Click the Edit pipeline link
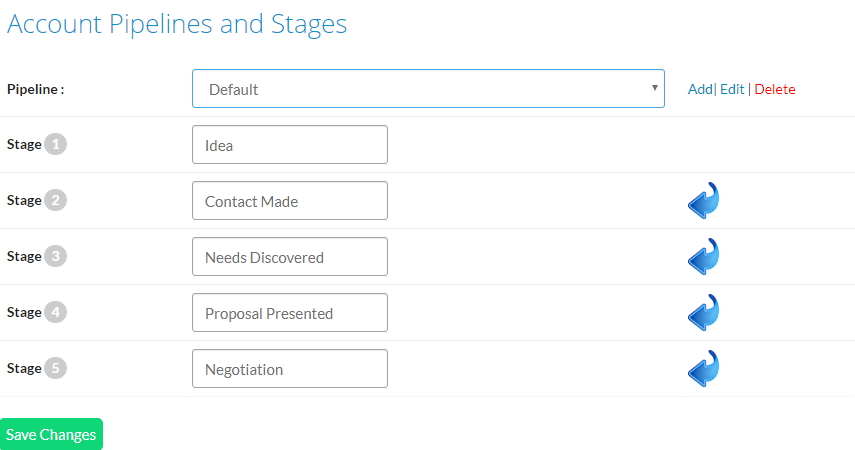The height and width of the screenshot is (450, 855). point(732,89)
